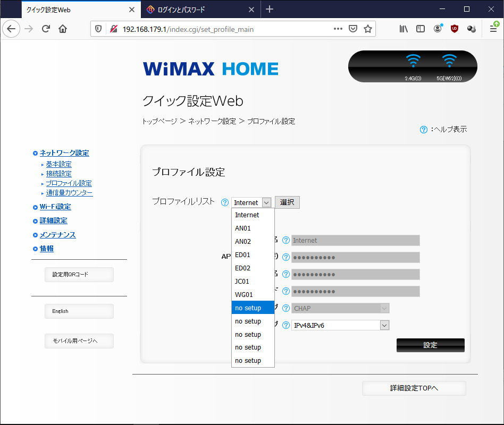The image size is (504, 425).
Task: Open 通信量カウンター sidebar link
Action: (x=69, y=193)
